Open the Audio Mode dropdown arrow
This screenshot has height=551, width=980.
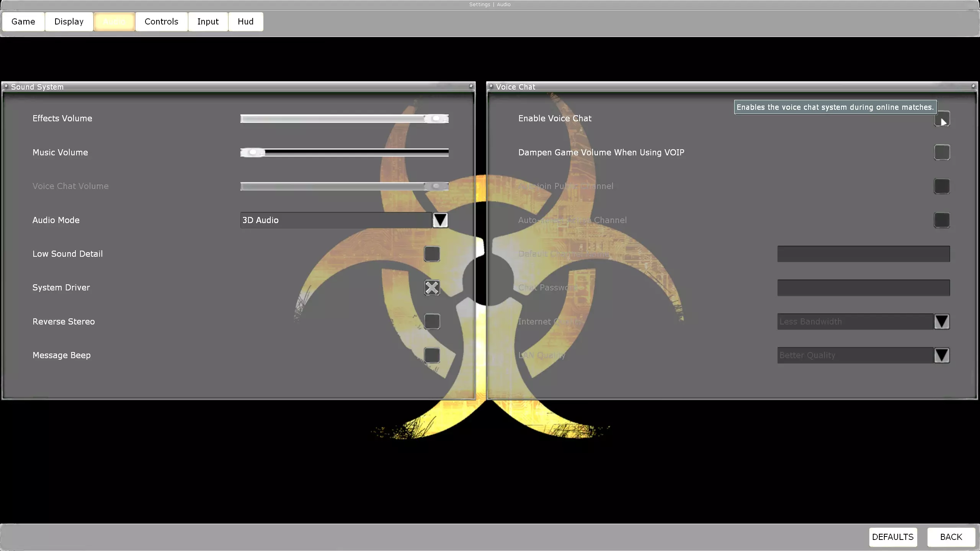(x=440, y=220)
